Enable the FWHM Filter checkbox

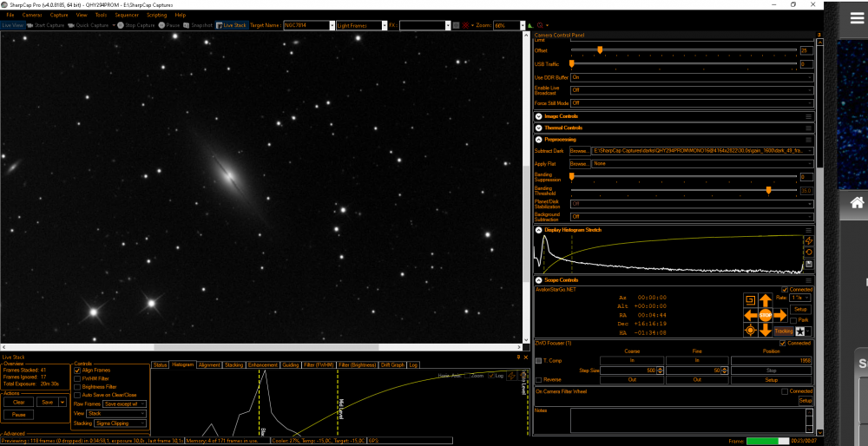point(77,378)
